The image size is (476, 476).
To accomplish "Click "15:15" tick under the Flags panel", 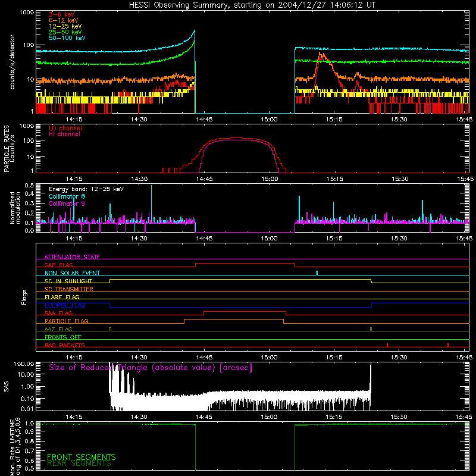I will (334, 358).
